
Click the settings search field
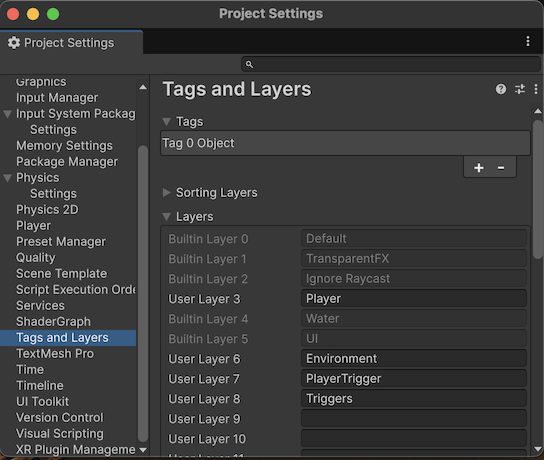point(391,64)
